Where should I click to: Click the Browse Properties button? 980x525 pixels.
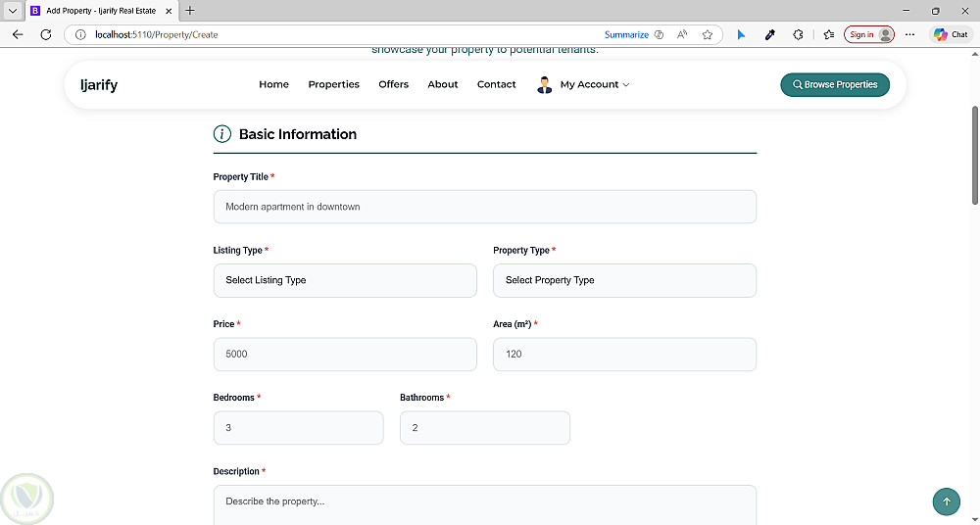pyautogui.click(x=835, y=85)
